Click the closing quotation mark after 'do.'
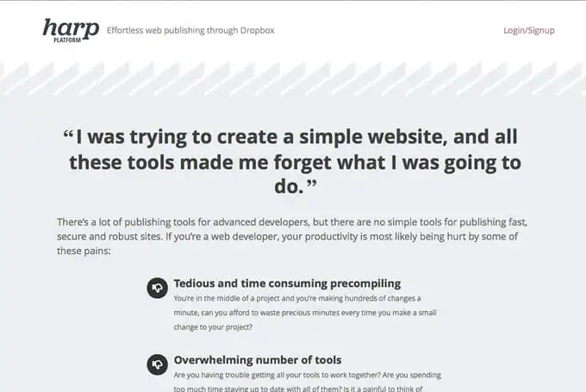The image size is (586, 392). click(312, 184)
